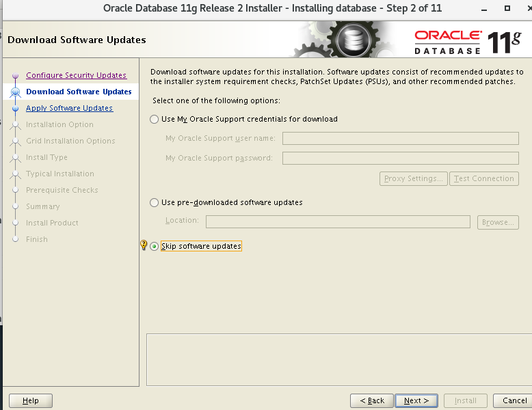
Task: Click Prerequisite Checks step
Action: click(62, 190)
